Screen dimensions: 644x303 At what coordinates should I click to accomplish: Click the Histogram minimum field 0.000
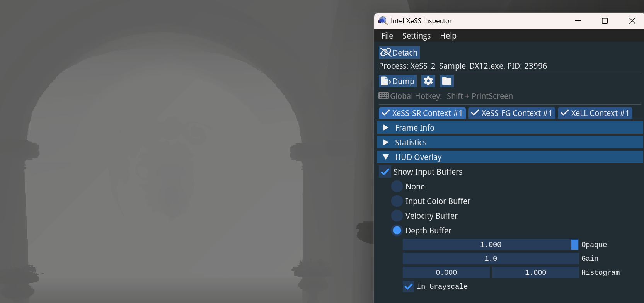coord(446,272)
